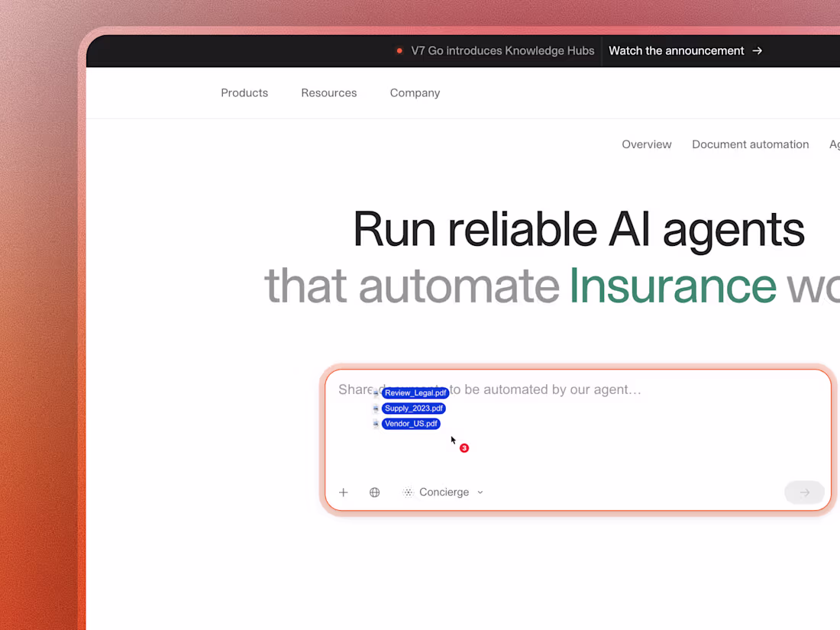Open the Products dropdown menu
The width and height of the screenshot is (840, 630).
pos(244,92)
